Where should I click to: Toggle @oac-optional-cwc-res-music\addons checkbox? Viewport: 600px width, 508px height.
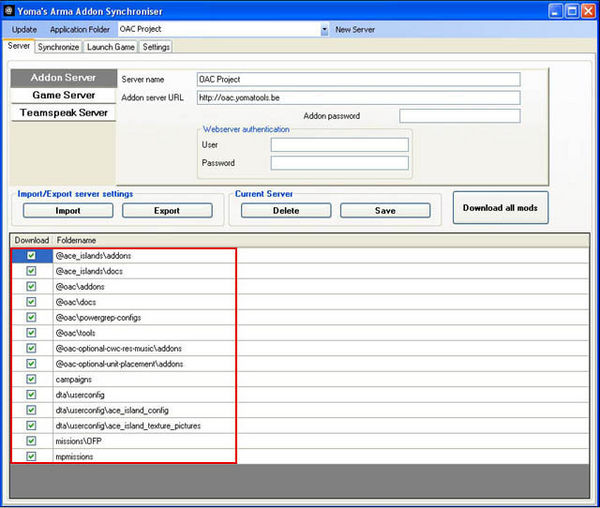click(31, 348)
